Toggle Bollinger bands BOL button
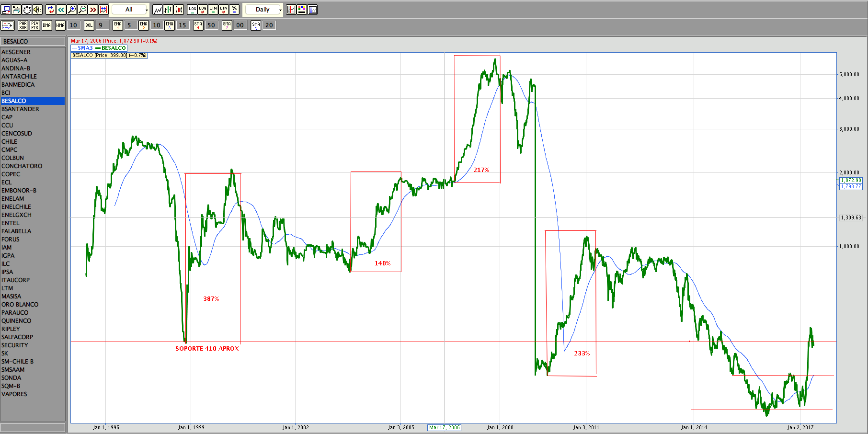This screenshot has width=868, height=434. (x=89, y=25)
